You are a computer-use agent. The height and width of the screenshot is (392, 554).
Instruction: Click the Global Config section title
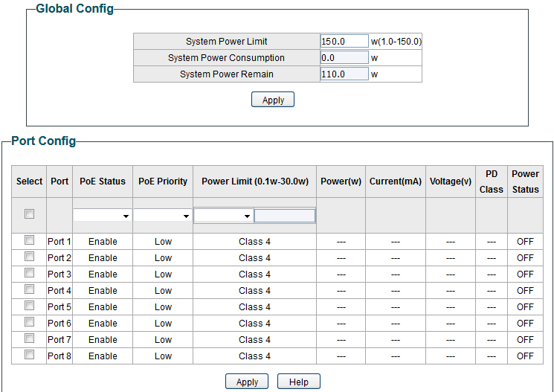tap(75, 8)
